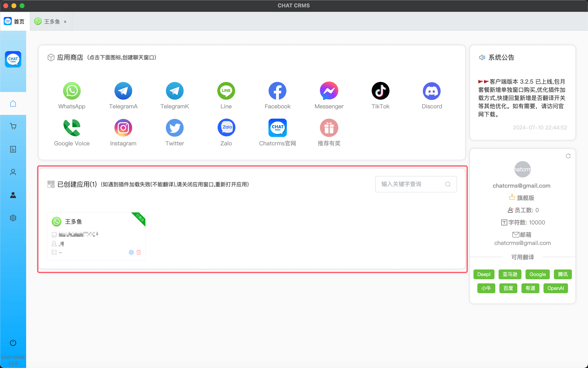Select the Google translation tag
The width and height of the screenshot is (588, 368).
[x=537, y=274]
